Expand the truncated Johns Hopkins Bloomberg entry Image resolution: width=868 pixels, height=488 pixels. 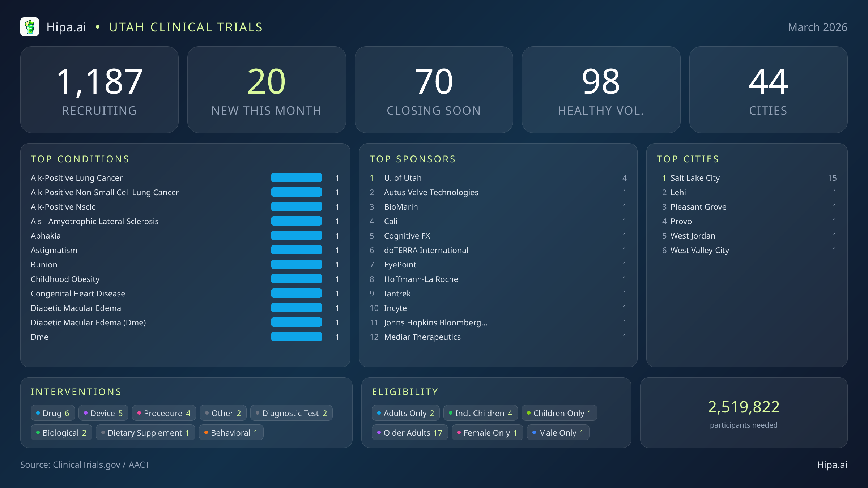click(435, 322)
